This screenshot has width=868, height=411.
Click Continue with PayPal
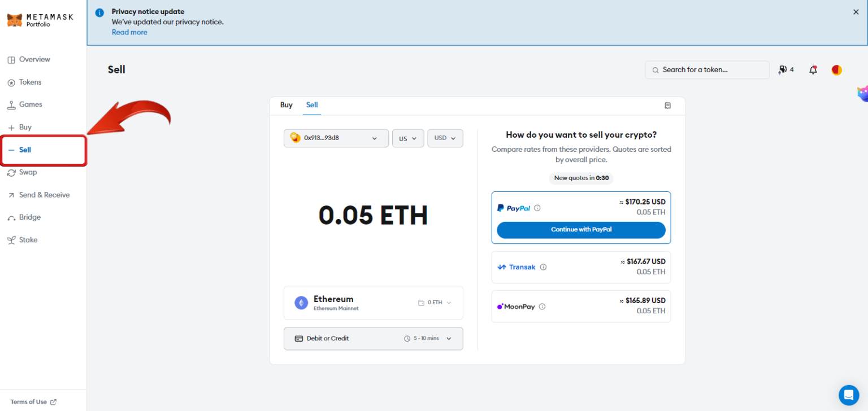(x=581, y=230)
